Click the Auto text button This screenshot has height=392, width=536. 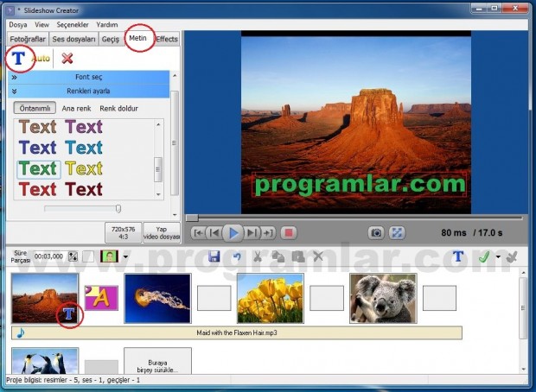pyautogui.click(x=41, y=59)
